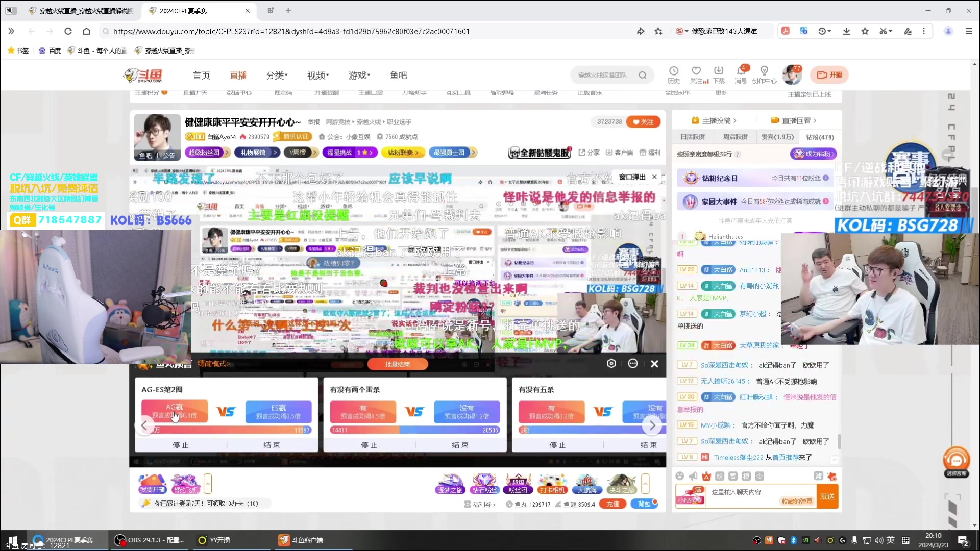
Task: Open the browser downloads icon in toolbar
Action: [846, 31]
